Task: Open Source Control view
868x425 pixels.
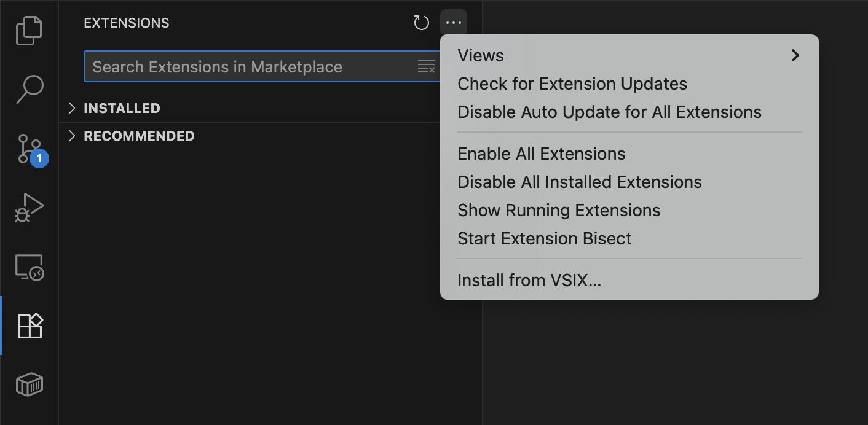Action: pyautogui.click(x=29, y=149)
